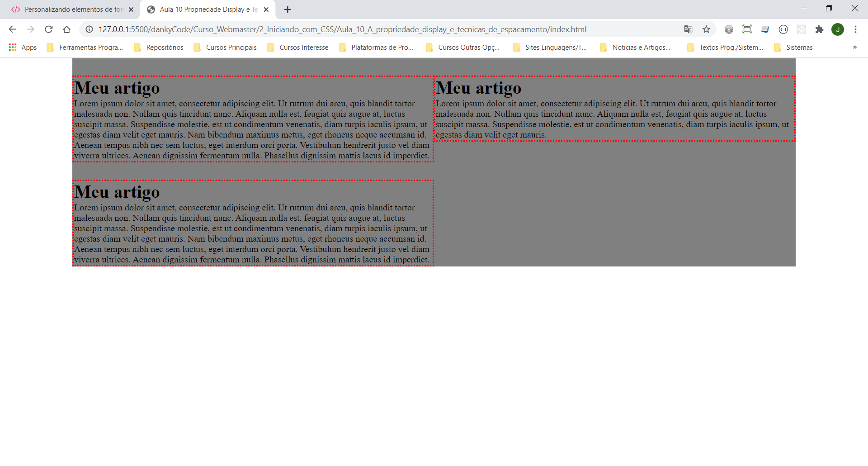868x466 pixels.
Task: Translate this page icon
Action: (688, 29)
